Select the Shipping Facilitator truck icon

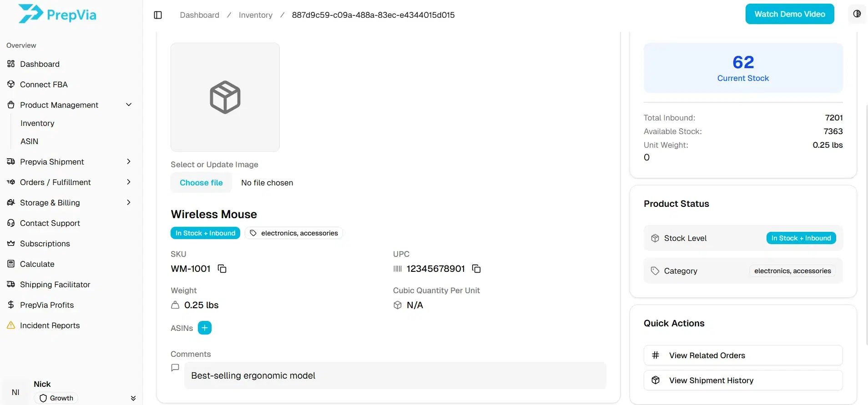(10, 284)
